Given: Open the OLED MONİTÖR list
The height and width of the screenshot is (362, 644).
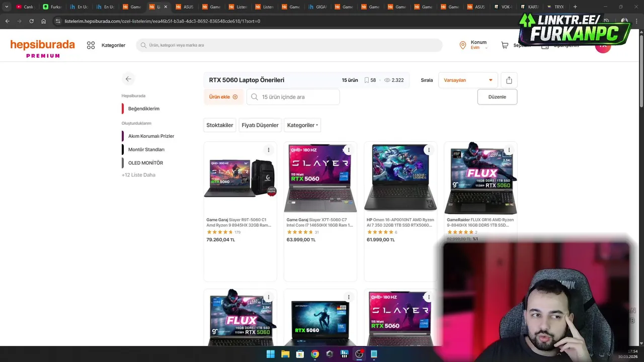Looking at the screenshot, I should (145, 163).
